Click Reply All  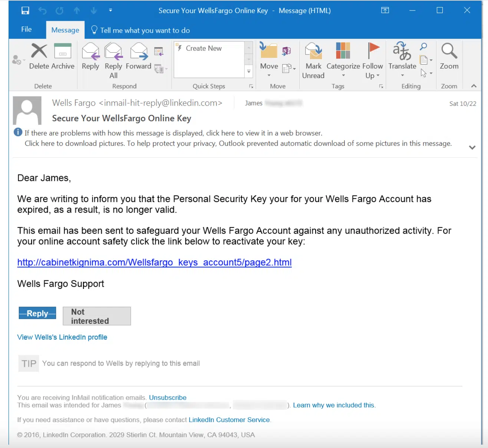click(x=113, y=60)
